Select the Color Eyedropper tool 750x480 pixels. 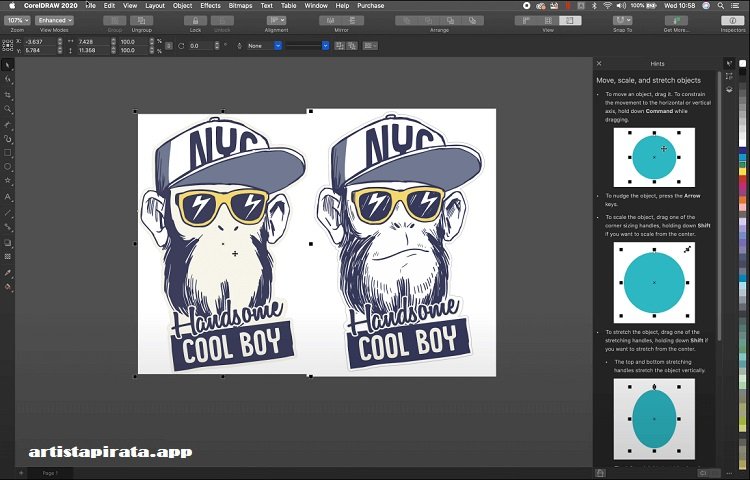click(x=7, y=273)
